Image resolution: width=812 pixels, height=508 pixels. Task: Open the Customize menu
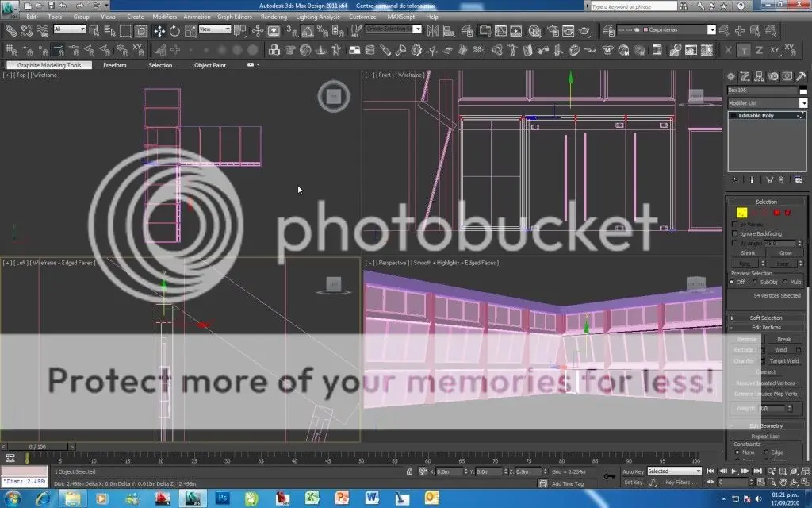pyautogui.click(x=362, y=17)
